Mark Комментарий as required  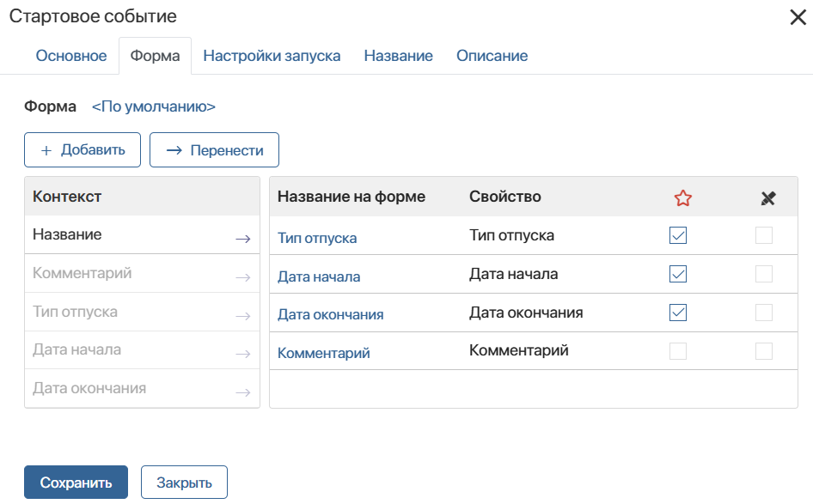coord(678,351)
